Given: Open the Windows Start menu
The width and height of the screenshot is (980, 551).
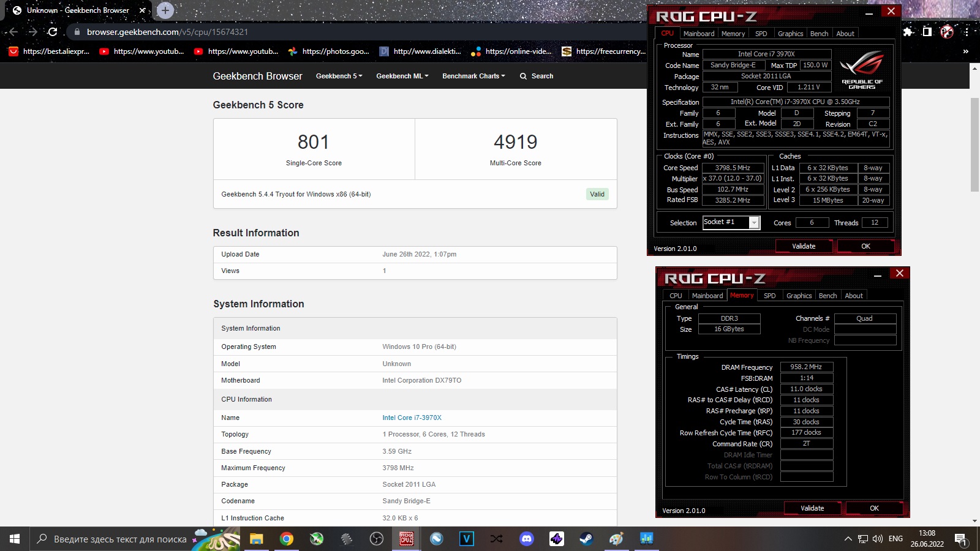Looking at the screenshot, I should 15,539.
